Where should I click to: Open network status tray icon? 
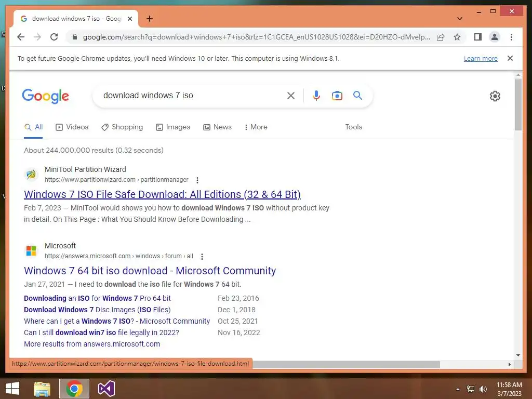click(471, 389)
